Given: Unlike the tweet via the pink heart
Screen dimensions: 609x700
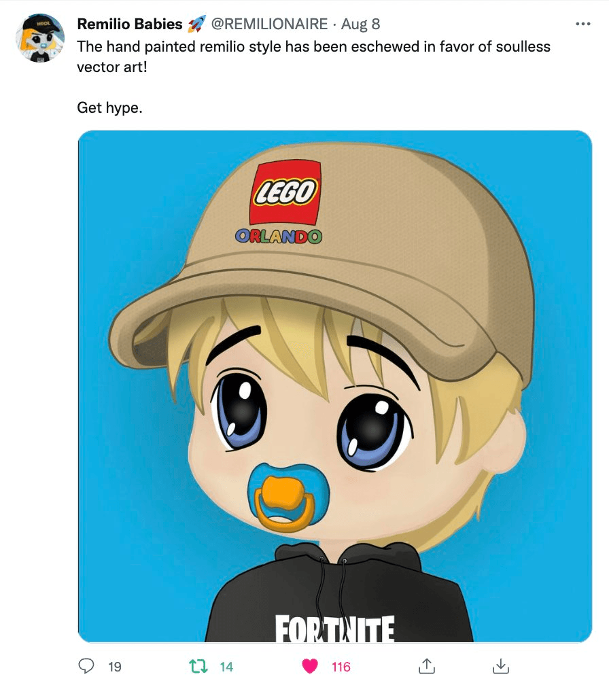Looking at the screenshot, I should coord(310,666).
